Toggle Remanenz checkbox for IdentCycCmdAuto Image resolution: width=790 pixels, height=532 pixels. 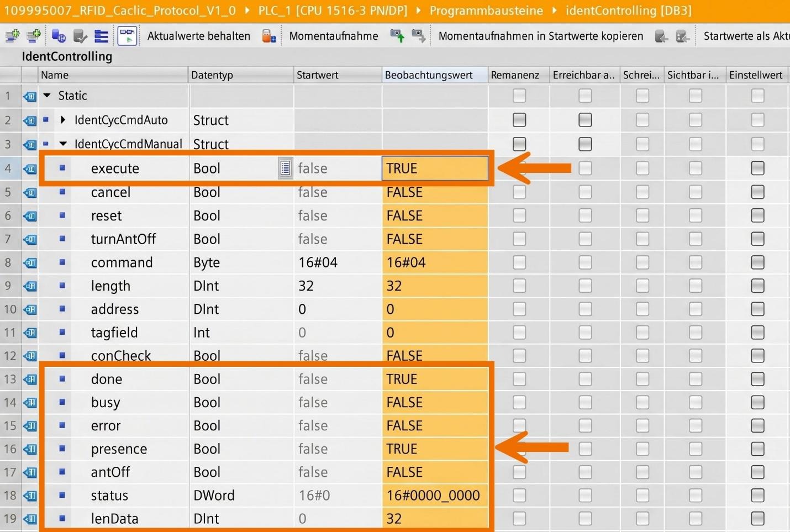pos(519,120)
